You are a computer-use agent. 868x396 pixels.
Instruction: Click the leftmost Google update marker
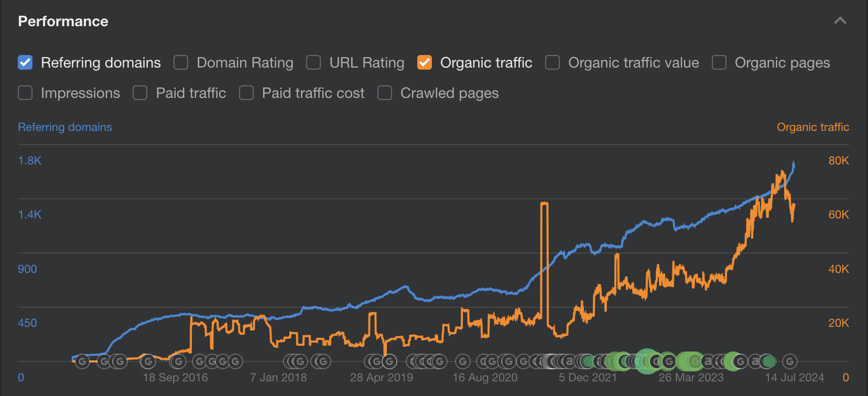[82, 361]
